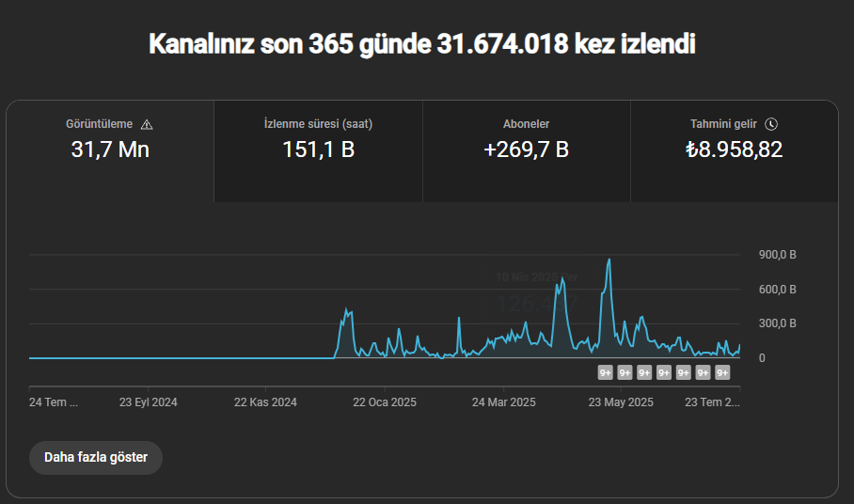Viewport: 854px width, 504px height.
Task: Open the İzlenme süresi (saat) tab
Action: coord(319,151)
